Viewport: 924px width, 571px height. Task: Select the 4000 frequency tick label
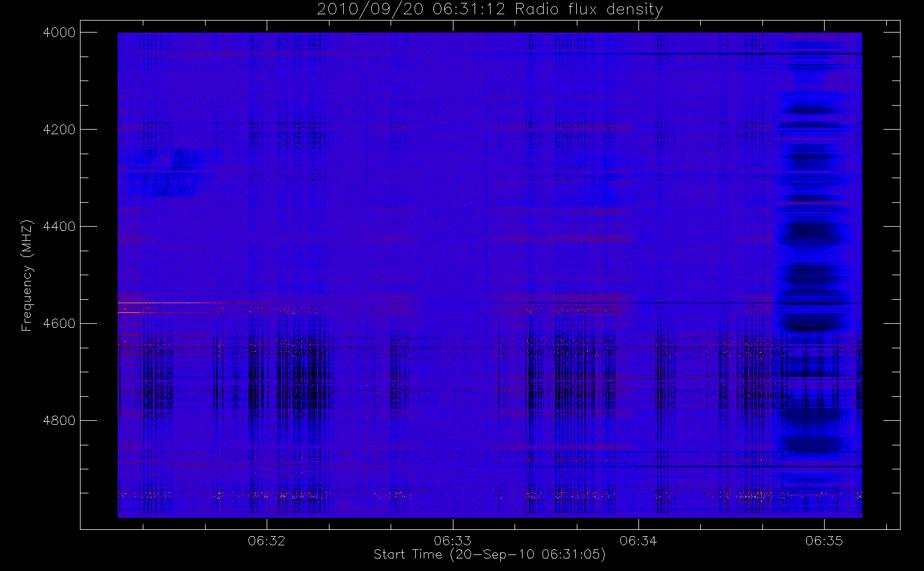click(59, 33)
